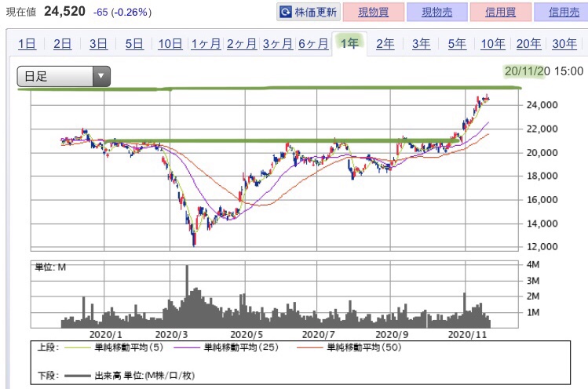Open the 現物売 order link

pos(436,12)
